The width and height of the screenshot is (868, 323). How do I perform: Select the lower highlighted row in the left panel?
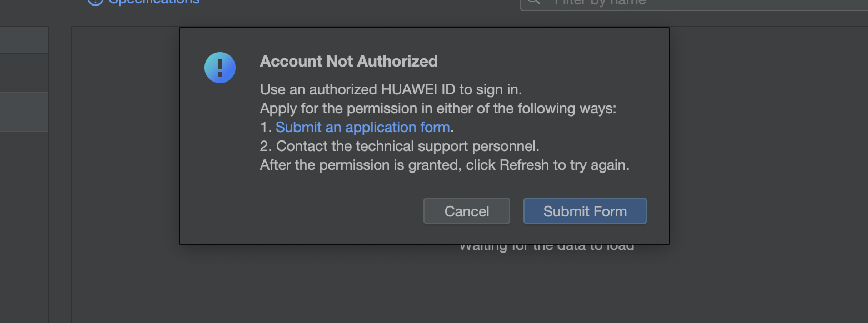pos(24,112)
